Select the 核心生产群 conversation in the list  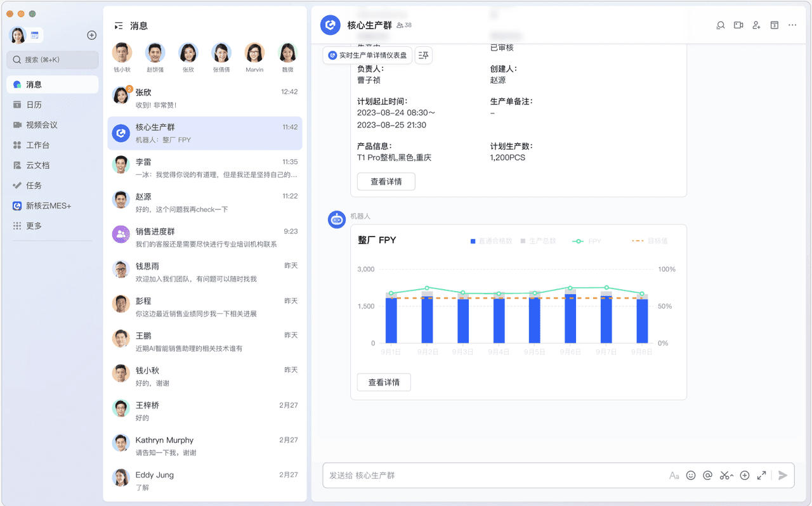click(x=205, y=133)
